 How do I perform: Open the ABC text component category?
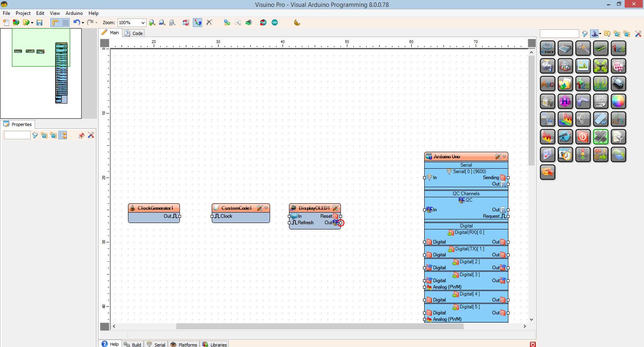coord(547,84)
